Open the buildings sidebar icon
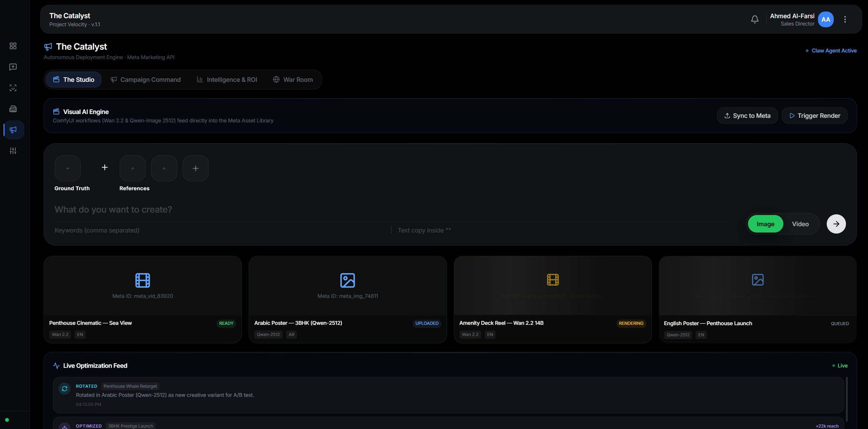 point(13,109)
